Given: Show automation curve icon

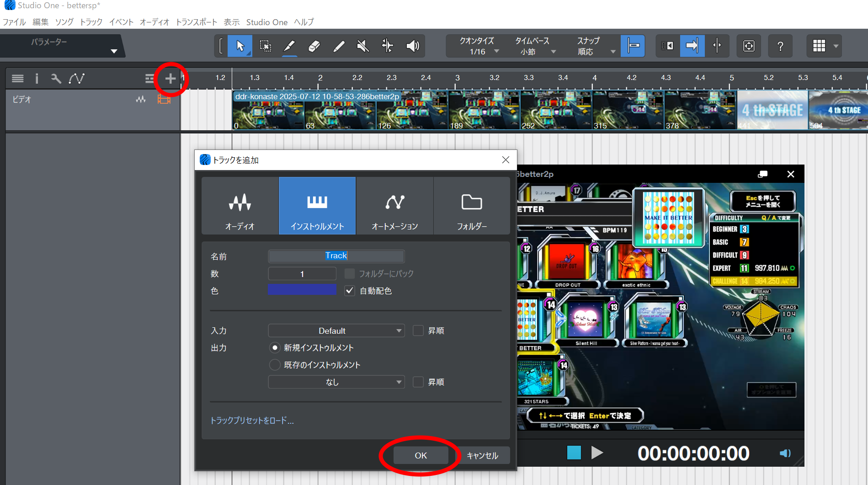Looking at the screenshot, I should [76, 79].
